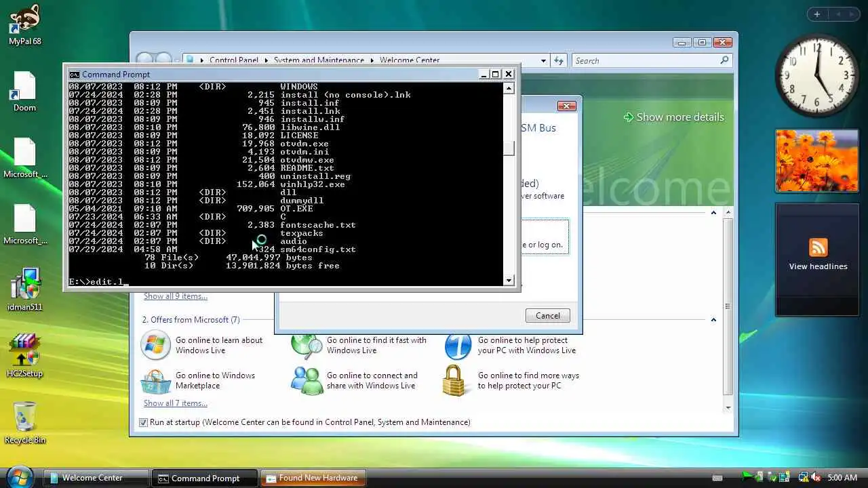Click the blue help protect your PC icon
The width and height of the screenshot is (868, 488).
click(457, 345)
